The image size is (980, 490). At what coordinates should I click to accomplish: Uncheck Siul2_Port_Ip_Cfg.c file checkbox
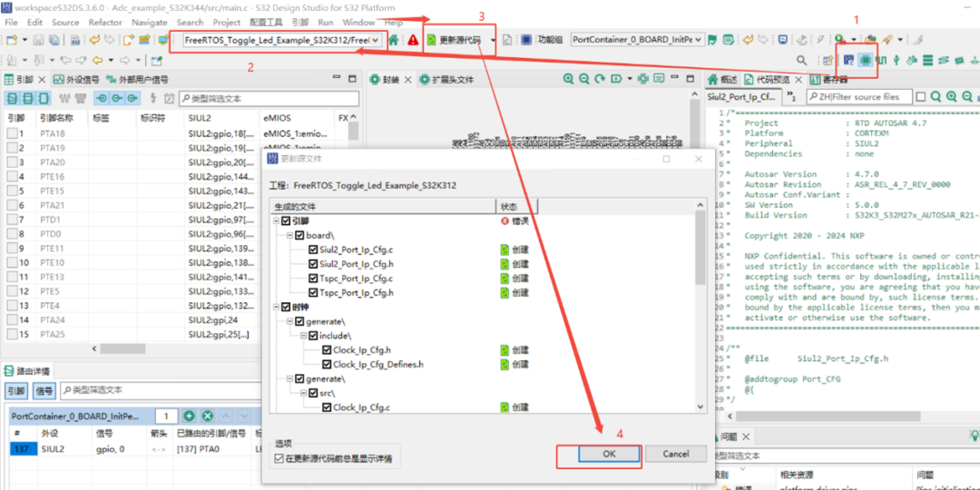click(313, 249)
